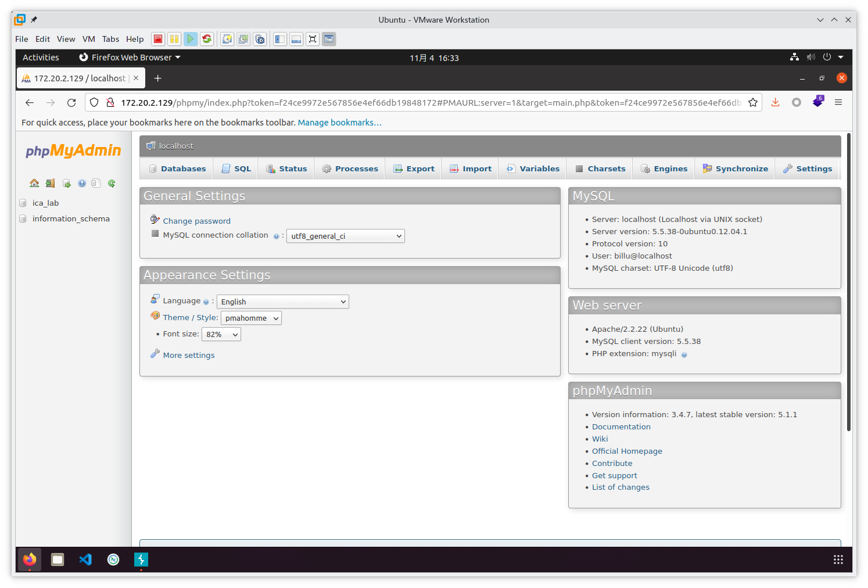Screen dimensions: 868x588
Task: Click the phpMyAdmin logo
Action: click(73, 151)
